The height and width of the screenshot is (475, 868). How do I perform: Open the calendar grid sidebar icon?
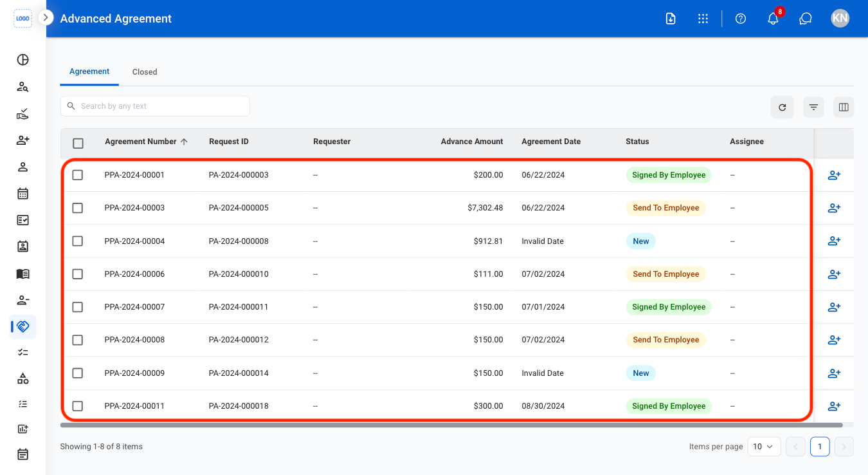[x=23, y=194]
